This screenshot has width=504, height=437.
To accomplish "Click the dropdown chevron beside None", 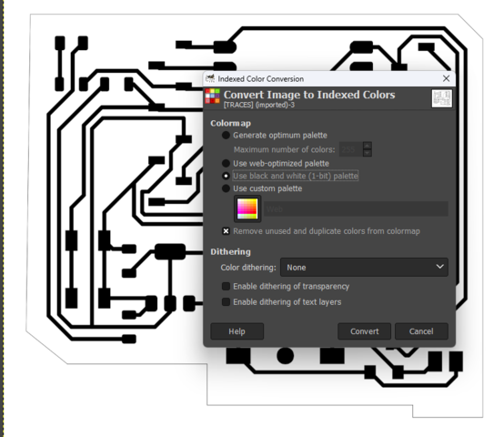I will pos(439,267).
